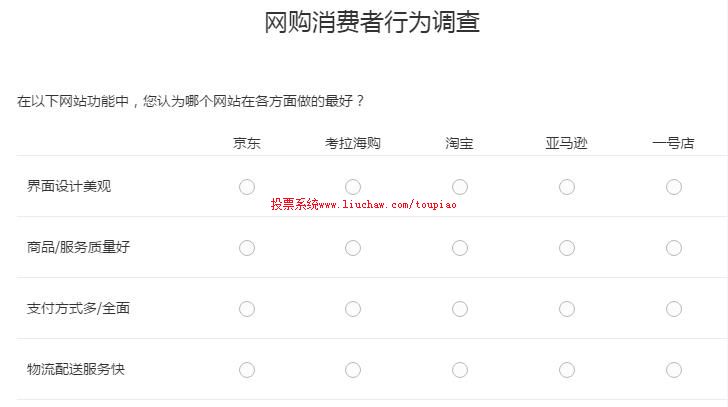Select 亚马逊 for 支付方式多/全面
The width and height of the screenshot is (728, 407).
(567, 309)
